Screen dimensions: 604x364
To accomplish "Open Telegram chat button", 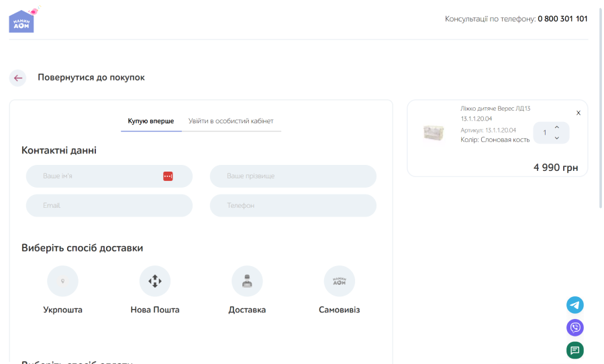I will pyautogui.click(x=574, y=305).
